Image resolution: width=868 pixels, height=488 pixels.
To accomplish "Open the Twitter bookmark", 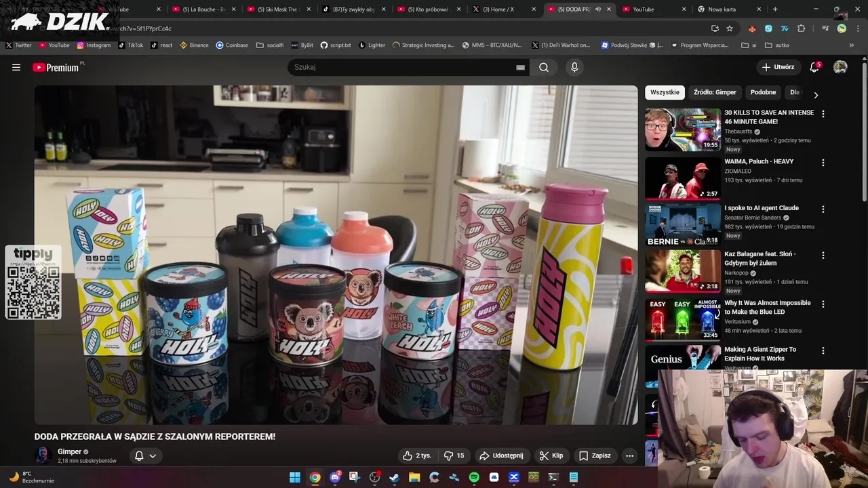I will point(19,45).
